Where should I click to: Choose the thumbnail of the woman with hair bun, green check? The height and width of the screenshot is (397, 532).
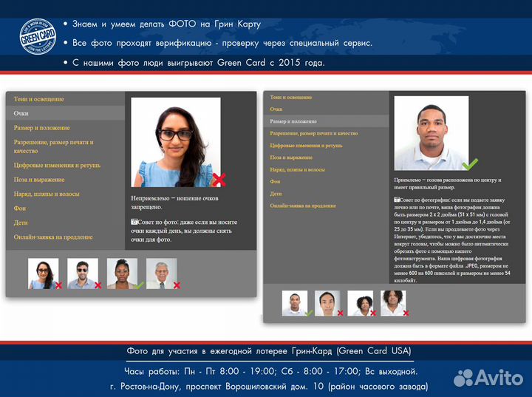pyautogui.click(x=122, y=274)
